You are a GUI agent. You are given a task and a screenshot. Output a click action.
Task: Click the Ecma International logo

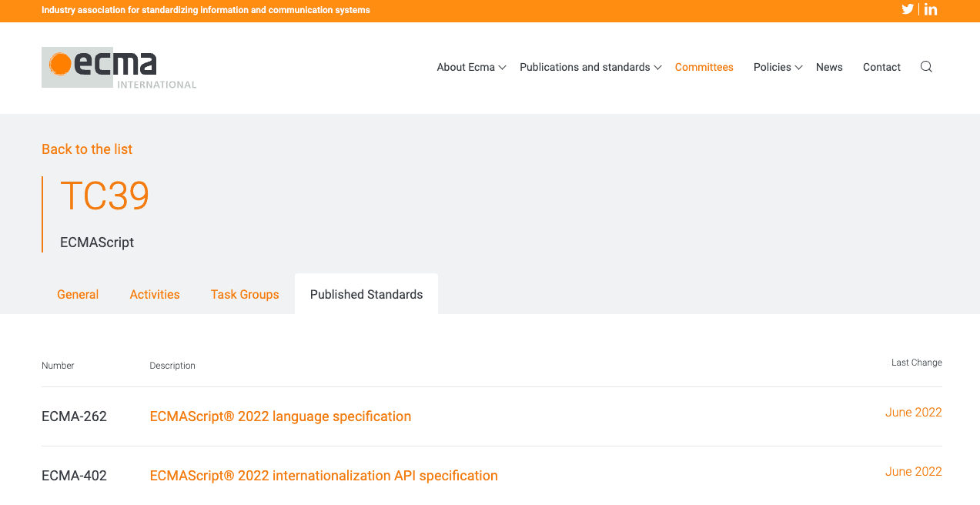[119, 68]
